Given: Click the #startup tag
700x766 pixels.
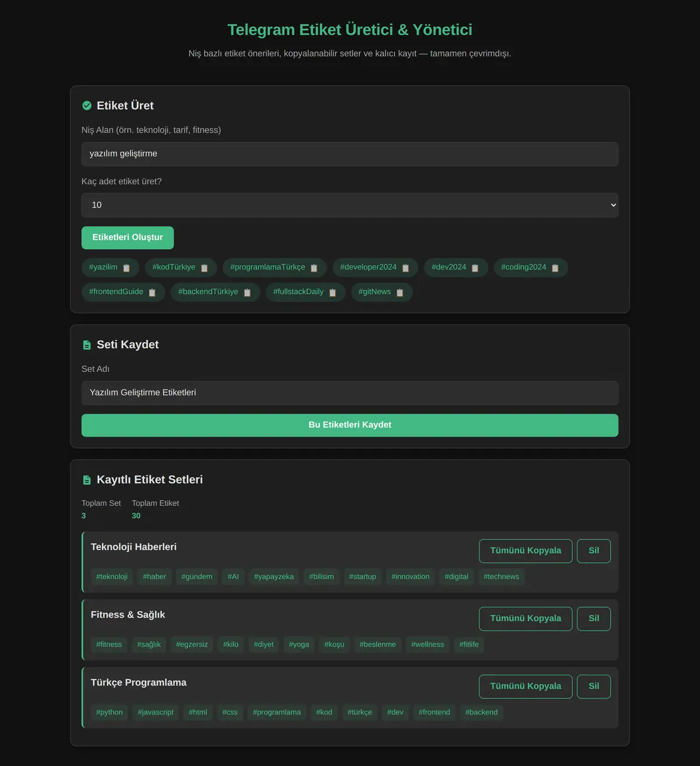Looking at the screenshot, I should click(363, 577).
